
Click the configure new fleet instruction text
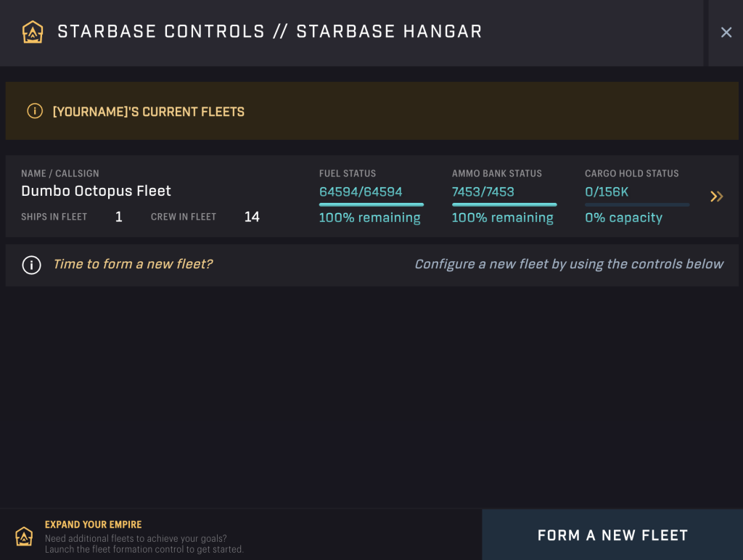569,264
